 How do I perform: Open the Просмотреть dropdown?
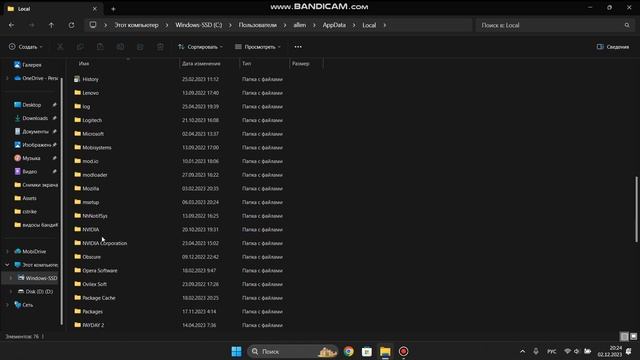[258, 47]
